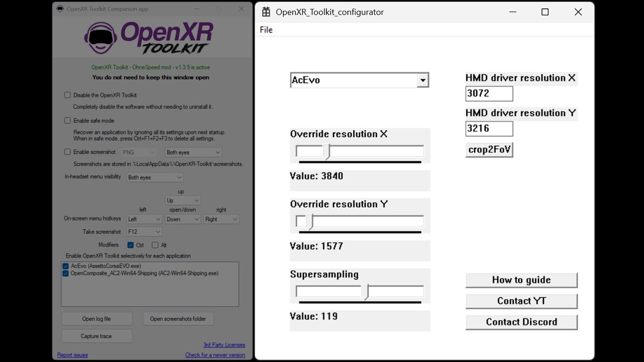Viewport: 644px width, 362px height.
Task: Close the OpenXR Toolkit Companion app window
Action: [242, 9]
